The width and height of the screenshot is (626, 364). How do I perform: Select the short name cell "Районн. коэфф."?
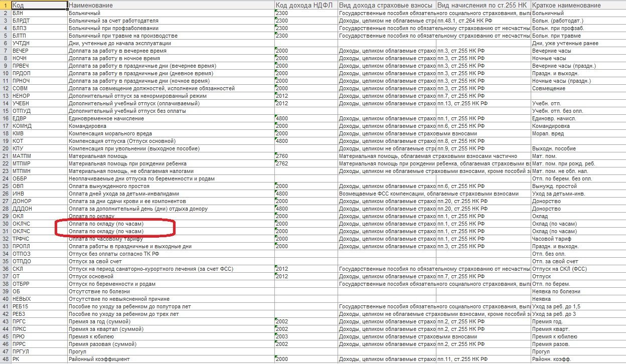577,359
